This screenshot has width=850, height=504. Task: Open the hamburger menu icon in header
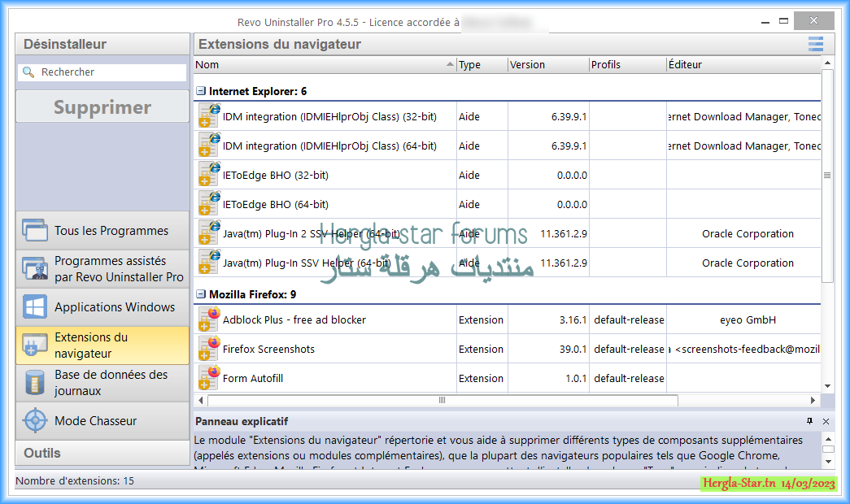click(815, 44)
